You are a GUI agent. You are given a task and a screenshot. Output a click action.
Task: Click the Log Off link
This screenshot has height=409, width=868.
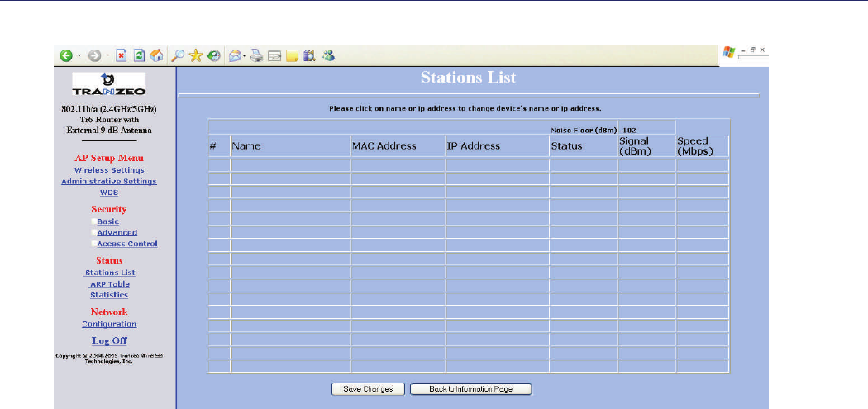110,341
